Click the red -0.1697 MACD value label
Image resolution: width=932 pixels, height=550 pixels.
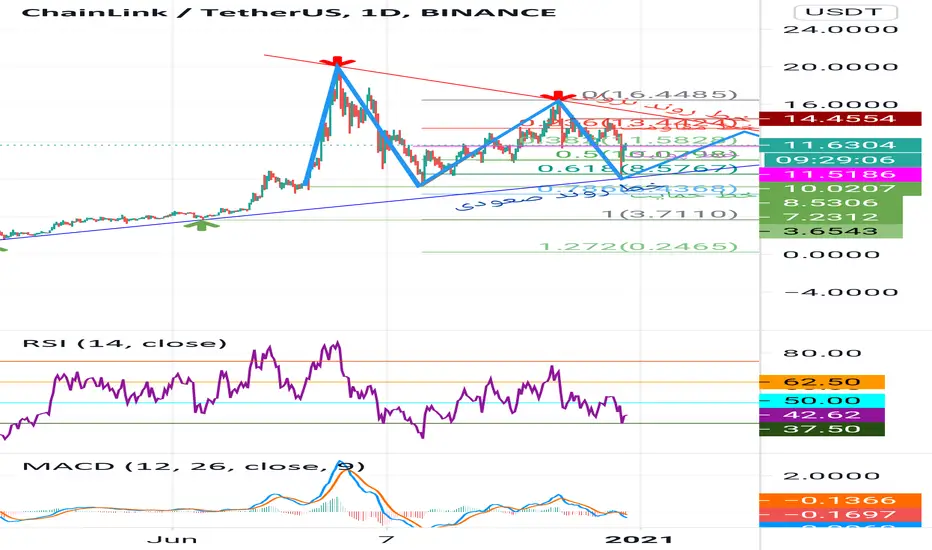pos(840,514)
